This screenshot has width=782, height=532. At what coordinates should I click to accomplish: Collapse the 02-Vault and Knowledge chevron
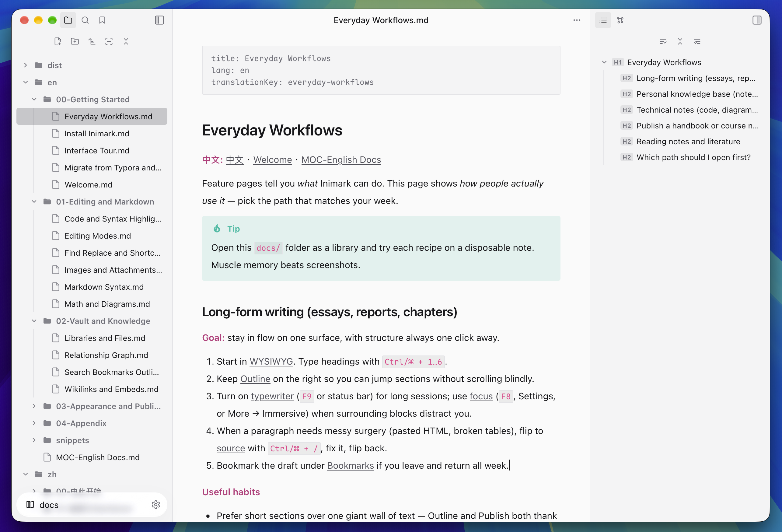(34, 321)
